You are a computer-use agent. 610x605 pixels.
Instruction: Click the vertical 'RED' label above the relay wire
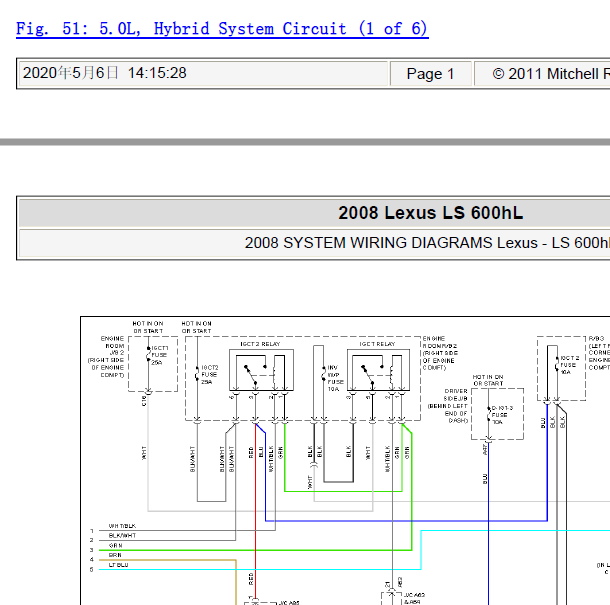pos(251,452)
